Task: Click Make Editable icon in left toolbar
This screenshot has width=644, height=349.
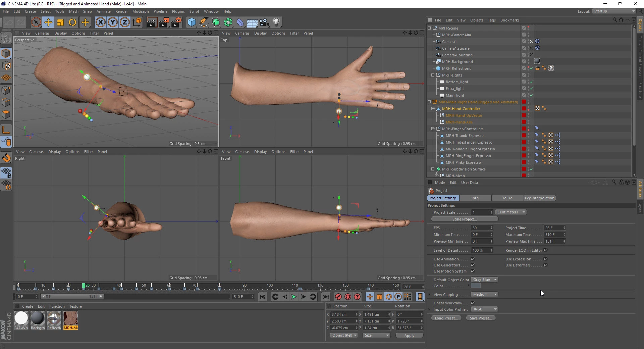Action: pyautogui.click(x=6, y=39)
